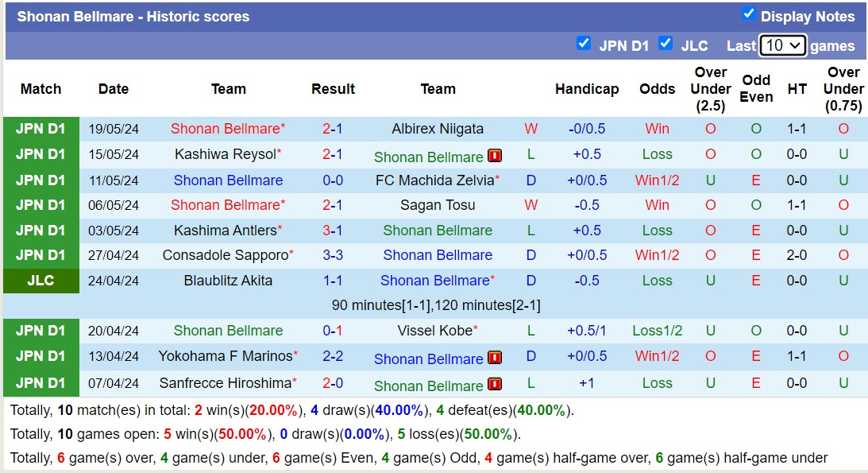Open the Kashiwa Reysol team page
868x473 pixels.
pos(226,154)
